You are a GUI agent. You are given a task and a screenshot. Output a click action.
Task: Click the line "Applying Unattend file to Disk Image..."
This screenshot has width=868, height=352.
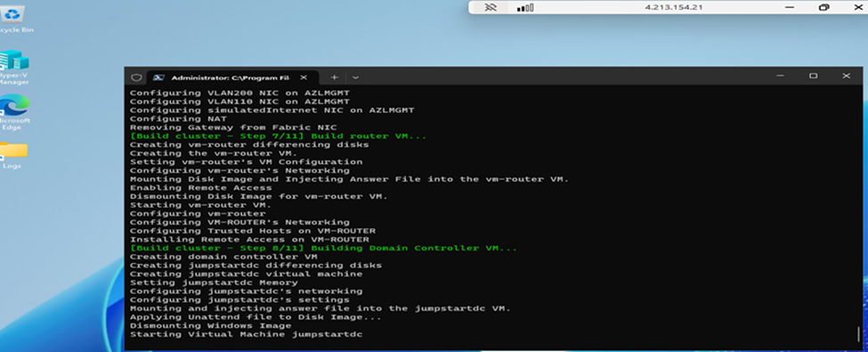tap(256, 317)
